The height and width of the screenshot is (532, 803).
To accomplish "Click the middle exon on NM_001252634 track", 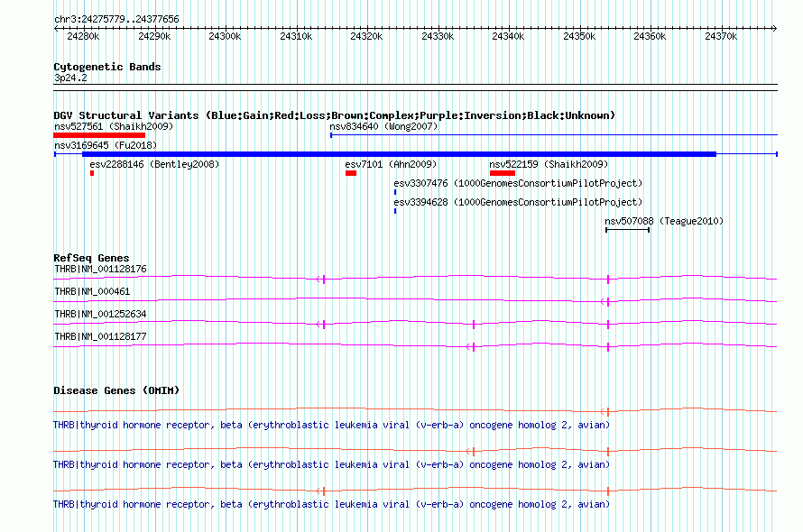I will (x=474, y=324).
